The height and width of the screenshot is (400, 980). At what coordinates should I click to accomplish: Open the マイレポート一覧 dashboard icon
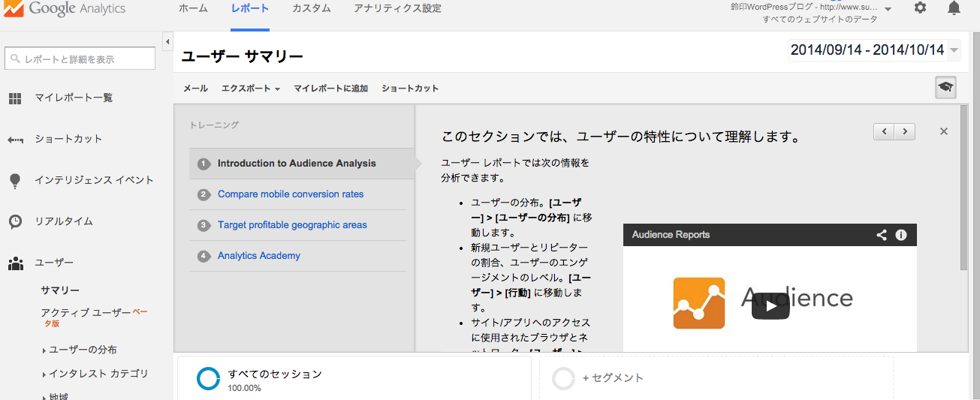tap(15, 98)
